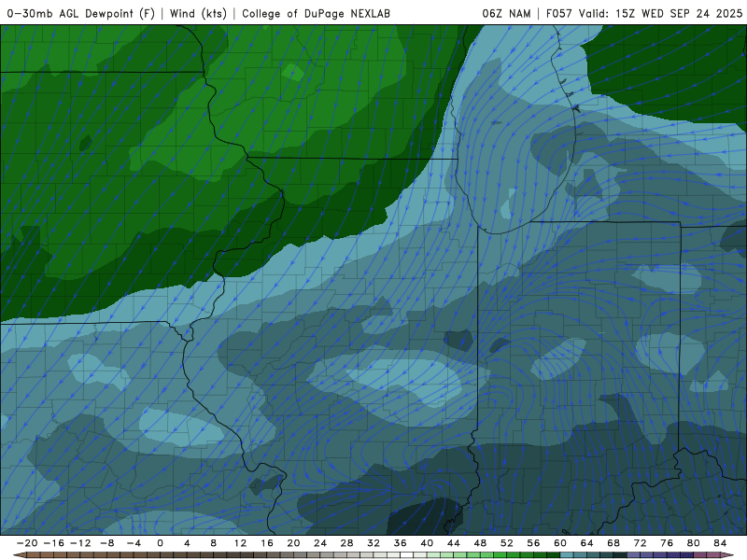
Task: Click the "06Z NAM" model run label
Action: click(506, 13)
